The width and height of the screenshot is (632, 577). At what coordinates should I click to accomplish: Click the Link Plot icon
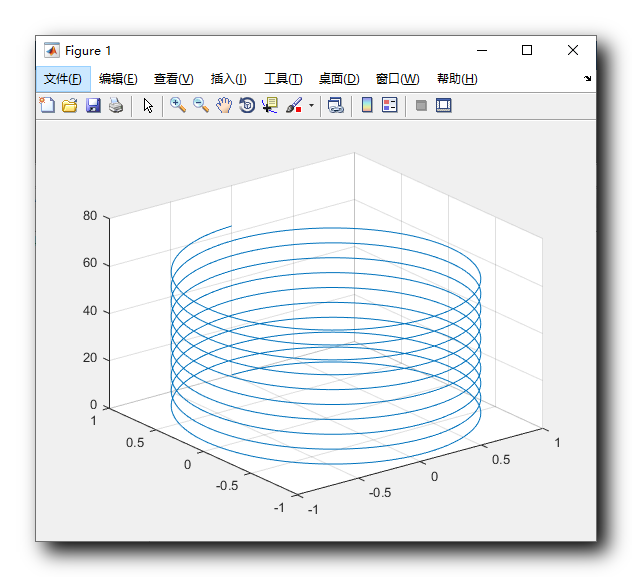point(335,106)
